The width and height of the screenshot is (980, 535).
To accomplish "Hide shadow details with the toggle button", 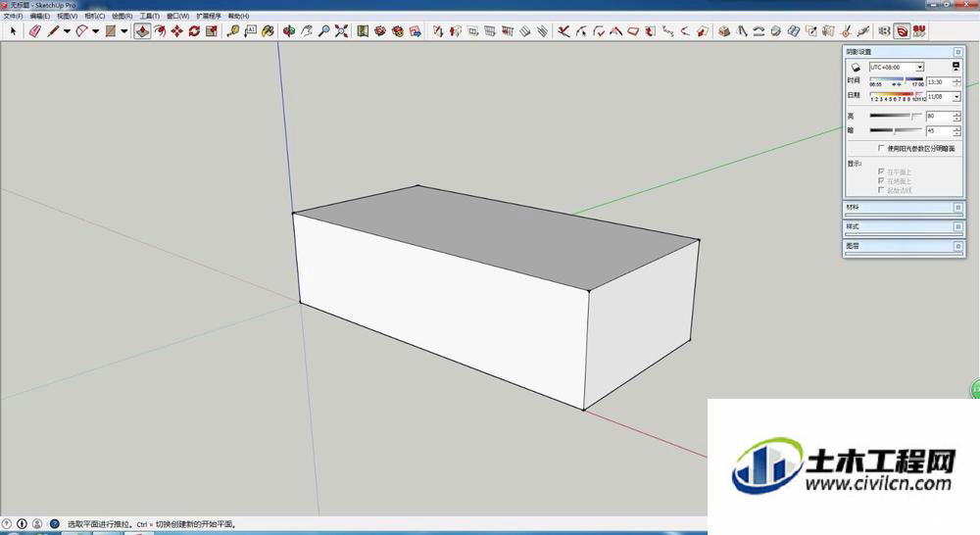I will pos(955,66).
